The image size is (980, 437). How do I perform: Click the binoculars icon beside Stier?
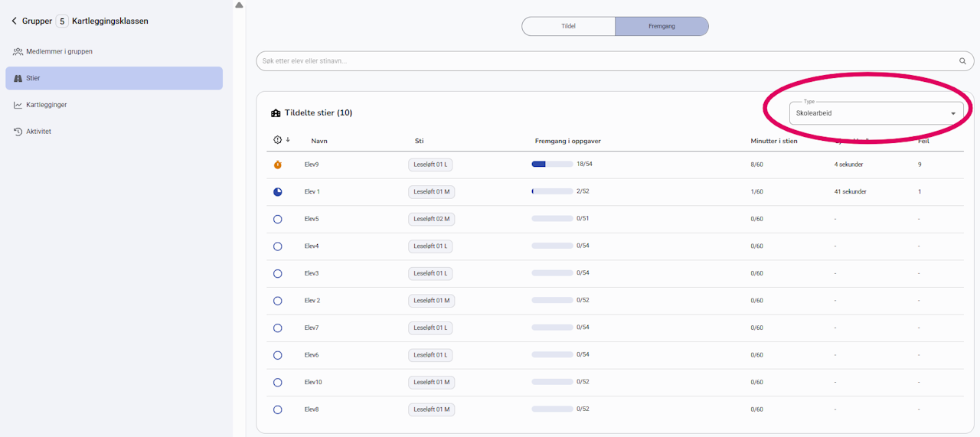click(x=18, y=78)
